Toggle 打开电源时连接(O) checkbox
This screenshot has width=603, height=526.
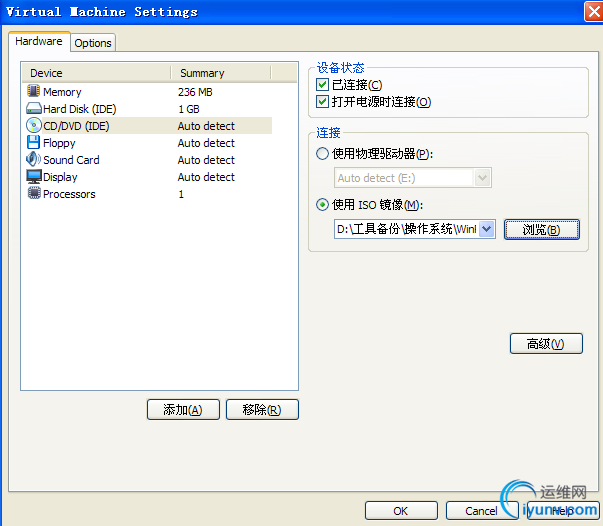coord(322,102)
